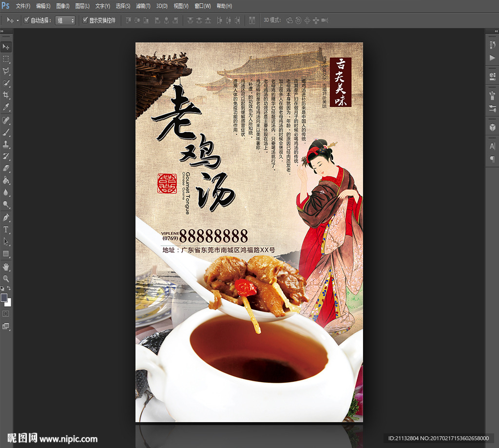Open the screen mode switcher

coord(6,326)
